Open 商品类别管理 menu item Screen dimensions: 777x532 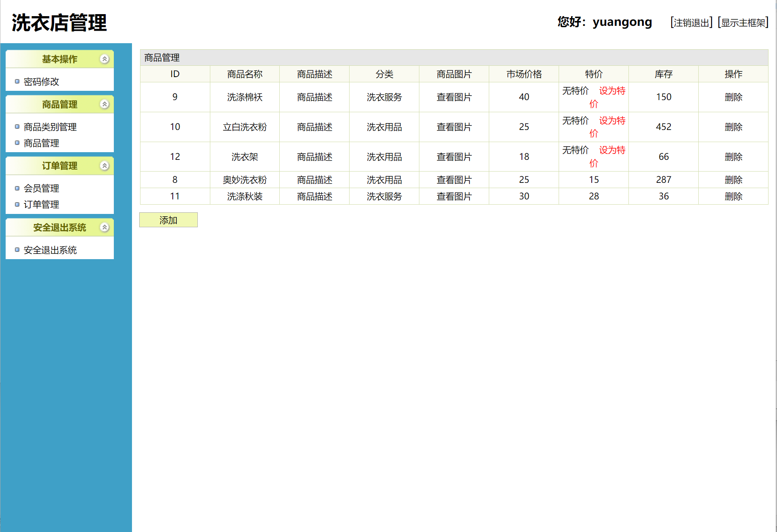click(50, 127)
